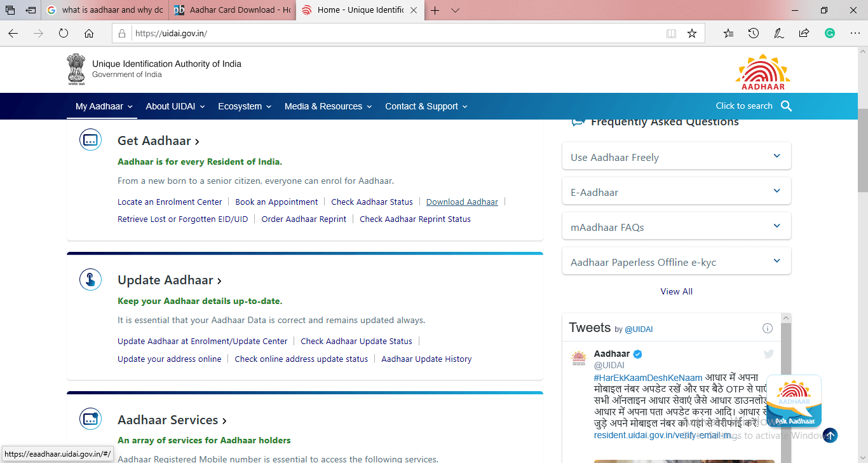Open the browser share icon

804,34
